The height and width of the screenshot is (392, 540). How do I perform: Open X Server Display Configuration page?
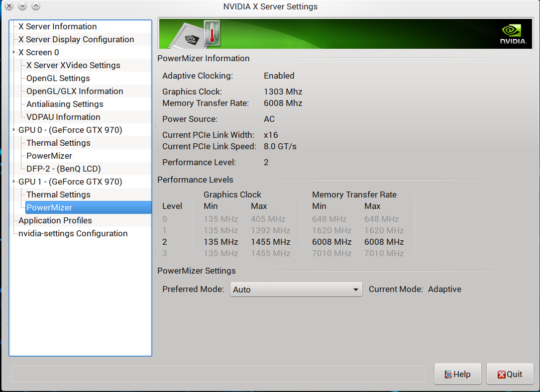(x=76, y=40)
